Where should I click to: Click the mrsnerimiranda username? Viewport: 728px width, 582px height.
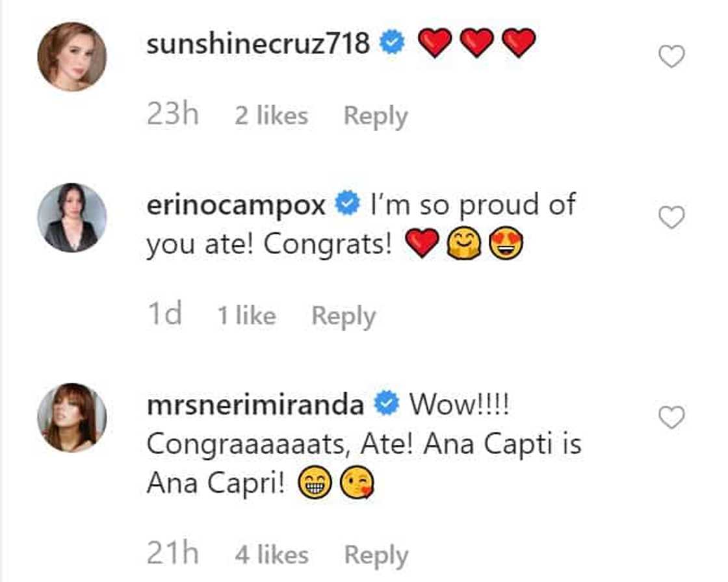pyautogui.click(x=255, y=405)
